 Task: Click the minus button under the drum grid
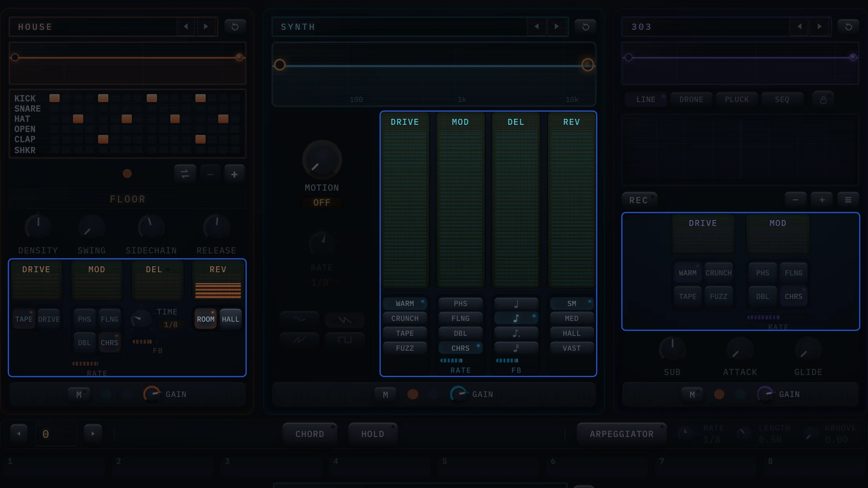pyautogui.click(x=210, y=174)
